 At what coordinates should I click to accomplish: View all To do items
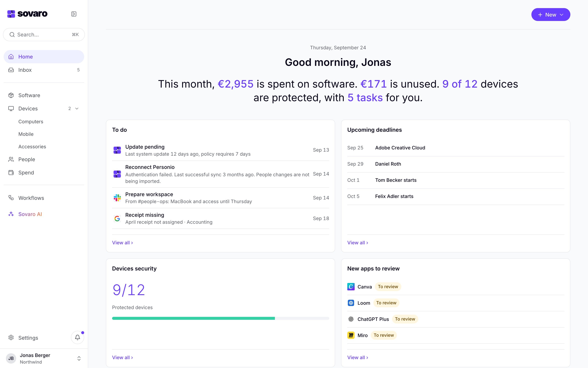pos(122,243)
